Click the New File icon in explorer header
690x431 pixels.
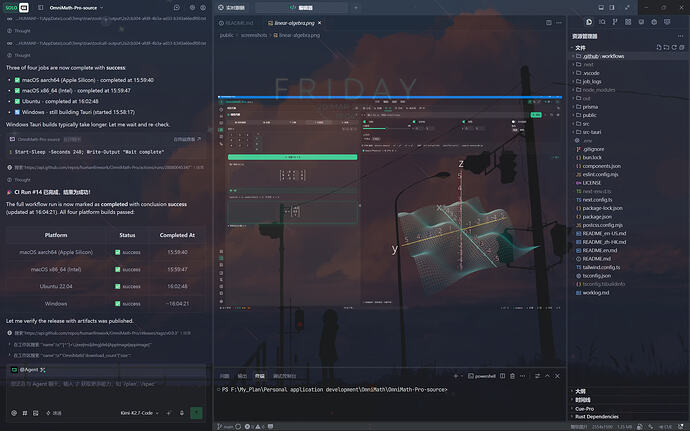pos(659,48)
